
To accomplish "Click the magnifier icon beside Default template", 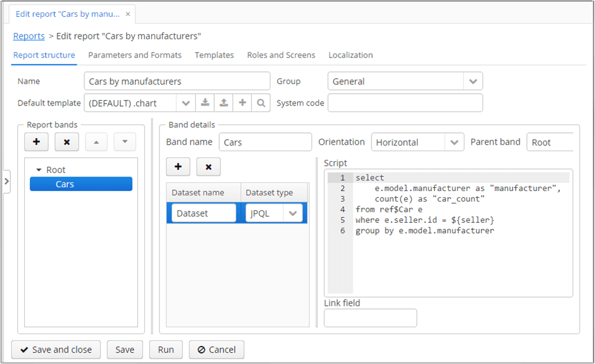I will tap(261, 103).
